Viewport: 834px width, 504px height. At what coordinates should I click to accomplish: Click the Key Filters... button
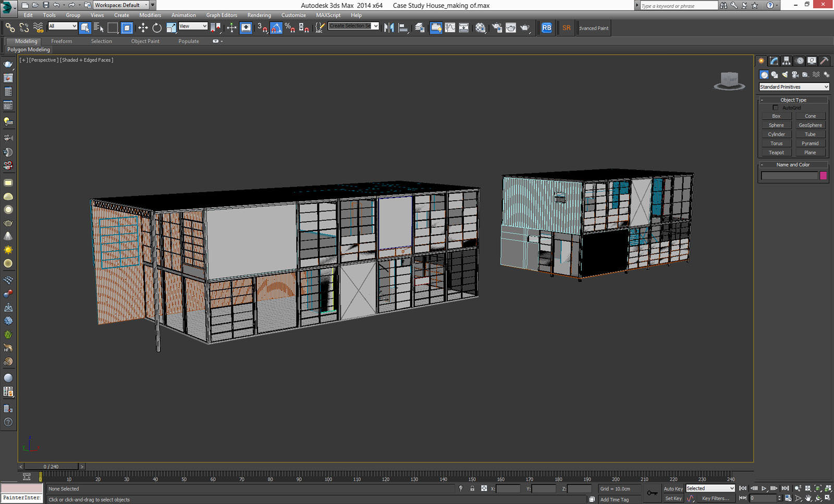[715, 498]
